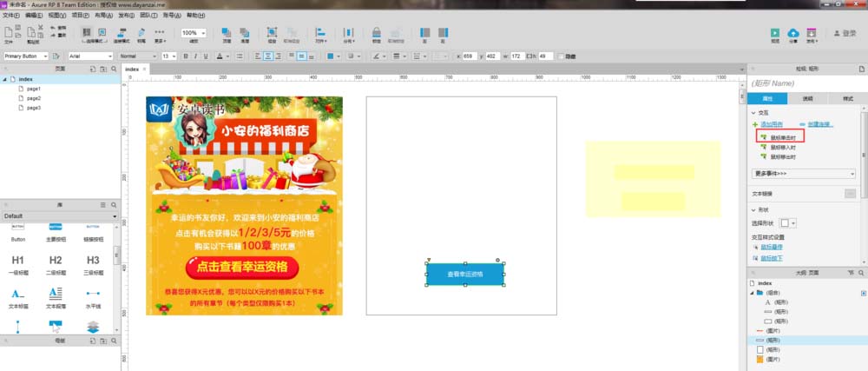Expand the More Events dropdown
Screen dimensions: 868x371
click(x=804, y=174)
